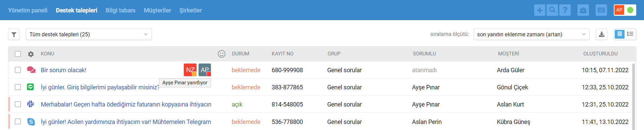Check the box for Aslan Kurt's ticket
Image resolution: width=644 pixels, height=130 pixels.
(18, 104)
